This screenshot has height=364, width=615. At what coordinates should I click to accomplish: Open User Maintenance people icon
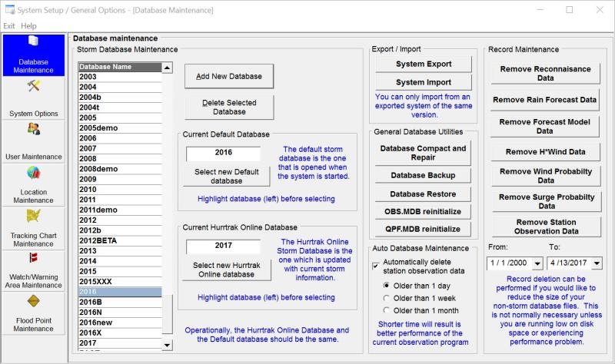[x=33, y=129]
